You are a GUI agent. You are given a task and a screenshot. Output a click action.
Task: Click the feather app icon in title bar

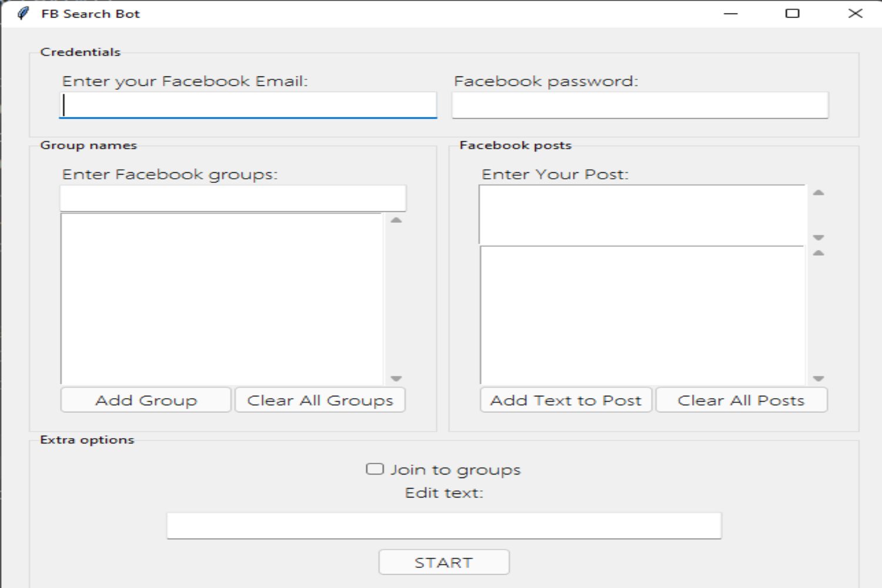coord(23,14)
